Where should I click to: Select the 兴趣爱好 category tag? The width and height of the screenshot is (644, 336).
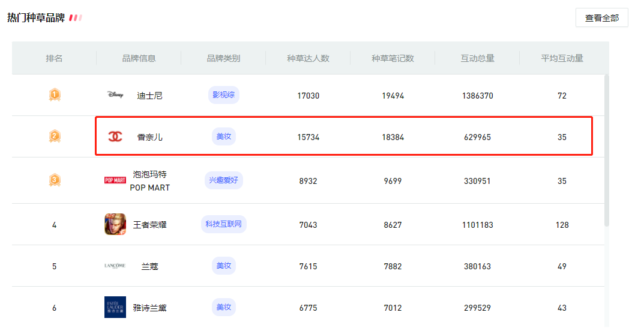click(223, 180)
